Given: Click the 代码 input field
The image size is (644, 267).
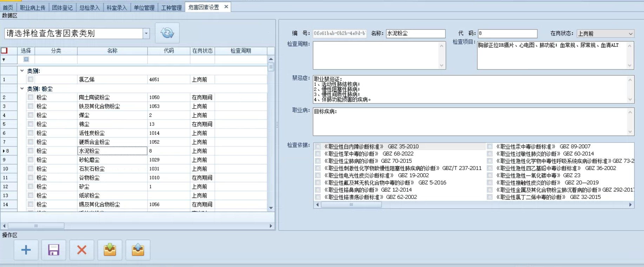Looking at the screenshot, I should (x=507, y=33).
